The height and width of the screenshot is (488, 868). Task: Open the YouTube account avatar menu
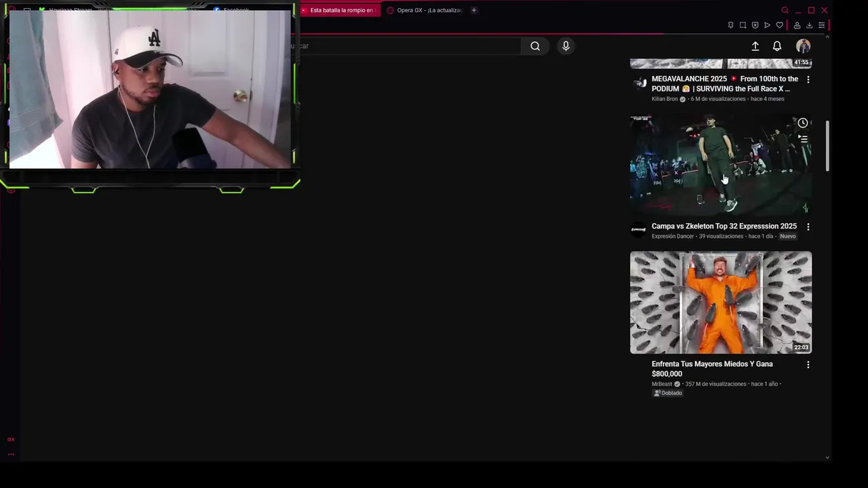(803, 46)
